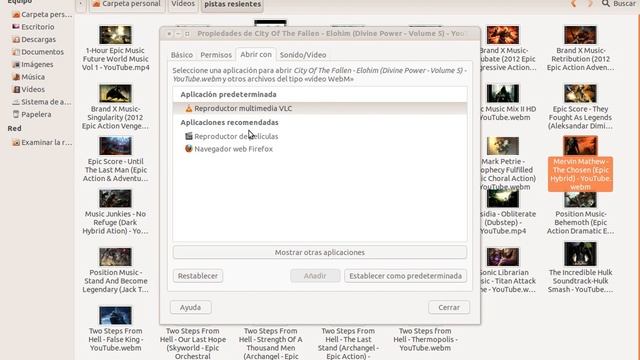The width and height of the screenshot is (640, 360).
Task: Select The Incredible Hulk Soundtrack thumbnail
Action: tap(580, 254)
